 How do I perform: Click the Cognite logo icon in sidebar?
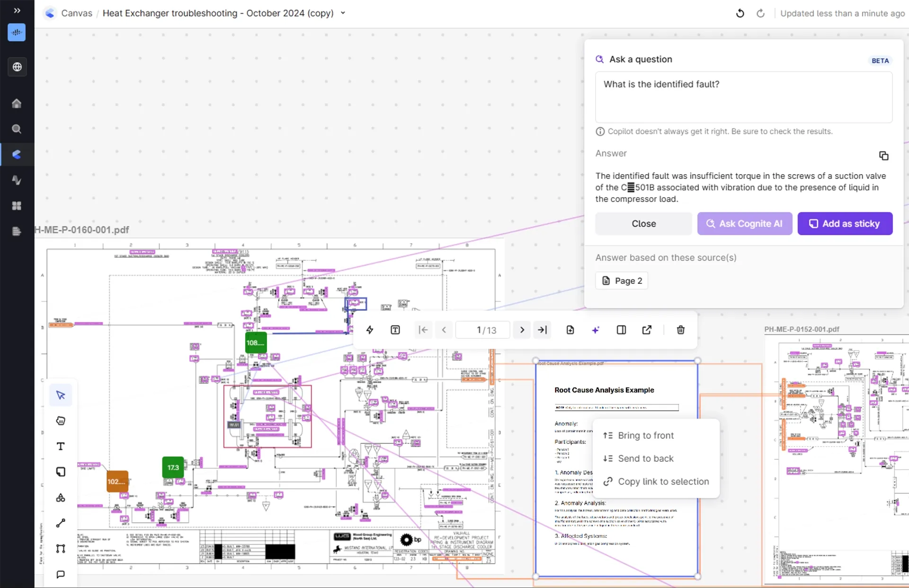point(17,33)
